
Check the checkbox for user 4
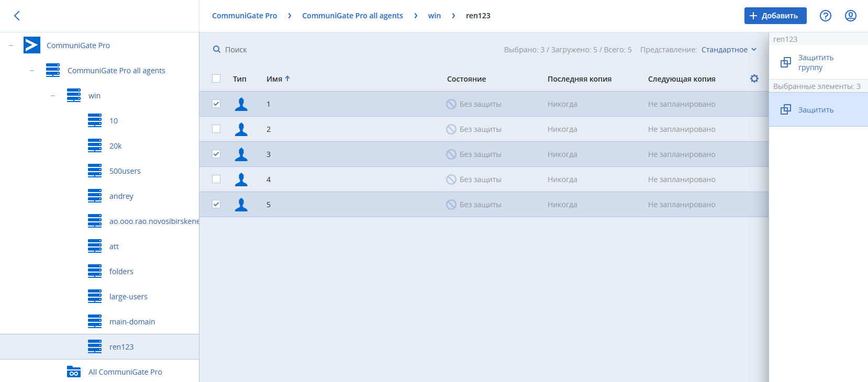tap(216, 179)
